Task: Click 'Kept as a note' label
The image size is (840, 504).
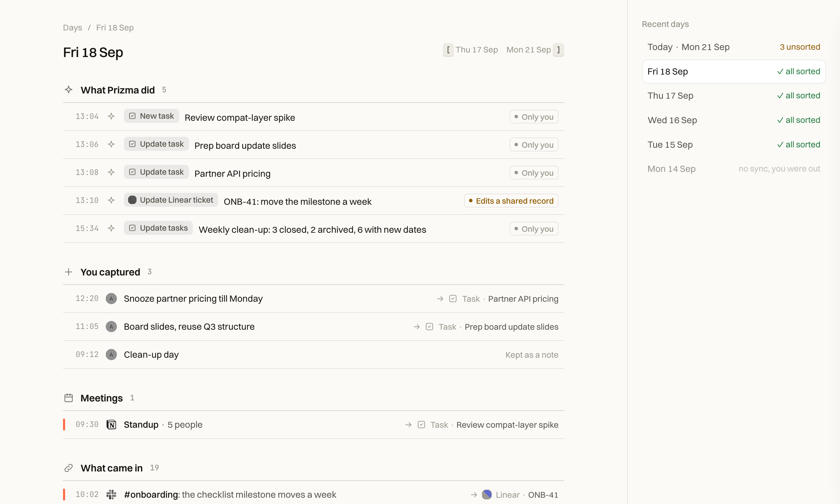Action: click(x=532, y=355)
